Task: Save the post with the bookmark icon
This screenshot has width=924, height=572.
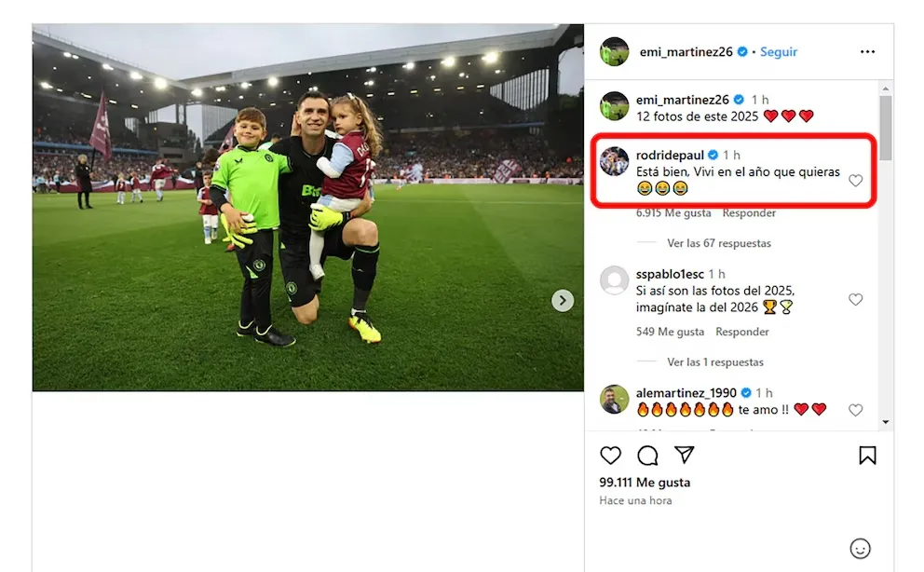Action: click(867, 456)
